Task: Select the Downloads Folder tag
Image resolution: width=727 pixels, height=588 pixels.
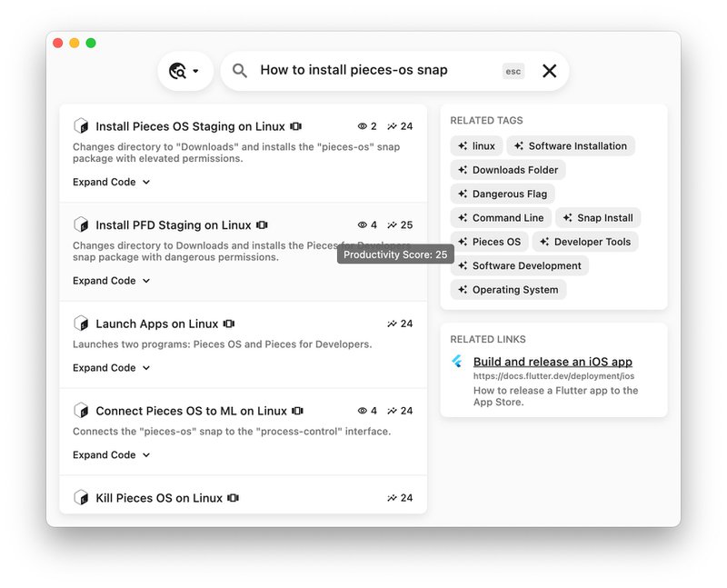Action: (x=508, y=170)
